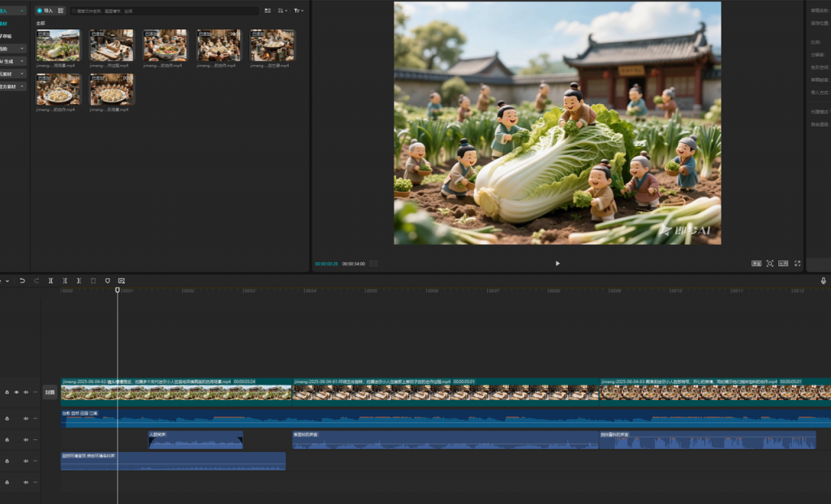Select the background music clip below the video

(x=446, y=419)
